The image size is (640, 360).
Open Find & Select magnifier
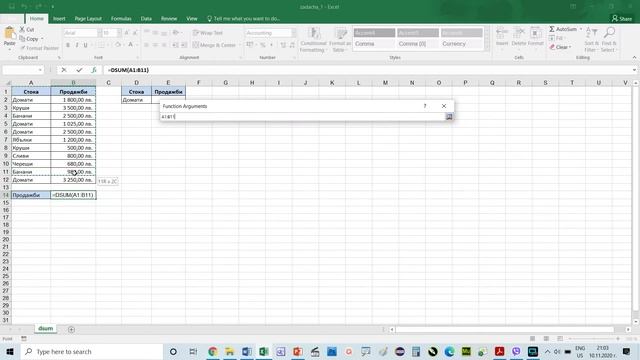[x=609, y=40]
